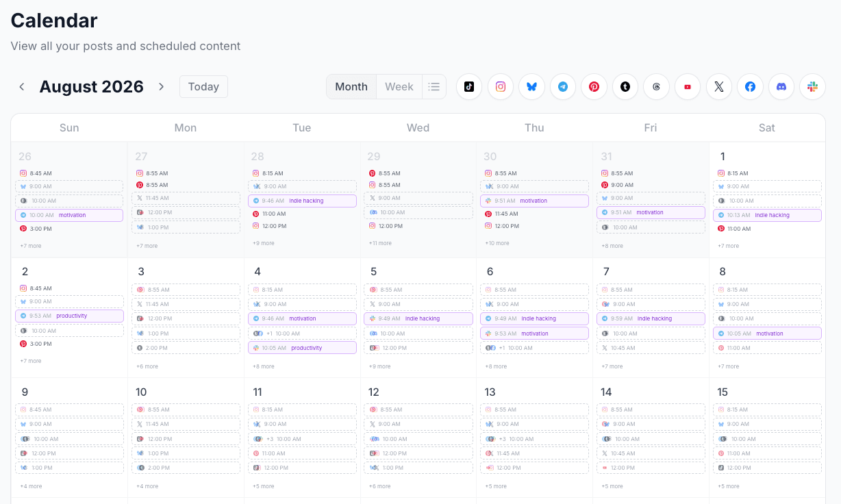This screenshot has height=504, width=841.
Task: Go to next month with right chevron
Action: [x=162, y=87]
